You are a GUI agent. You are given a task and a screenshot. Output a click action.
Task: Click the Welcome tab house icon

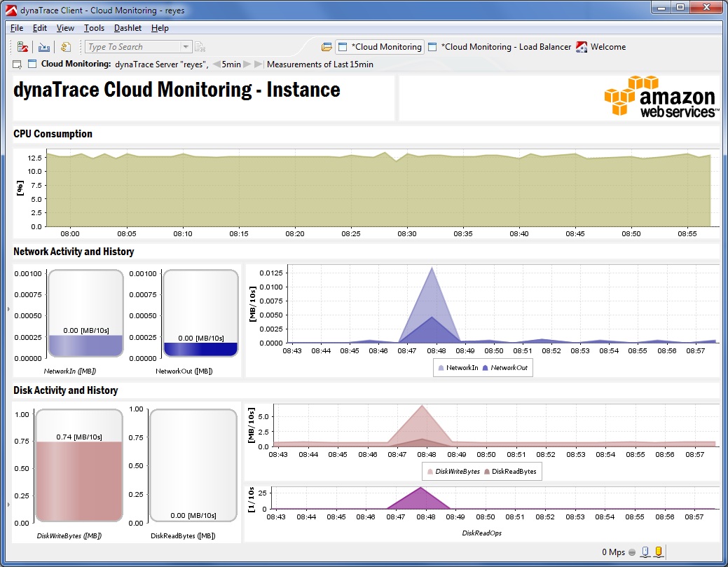[582, 47]
